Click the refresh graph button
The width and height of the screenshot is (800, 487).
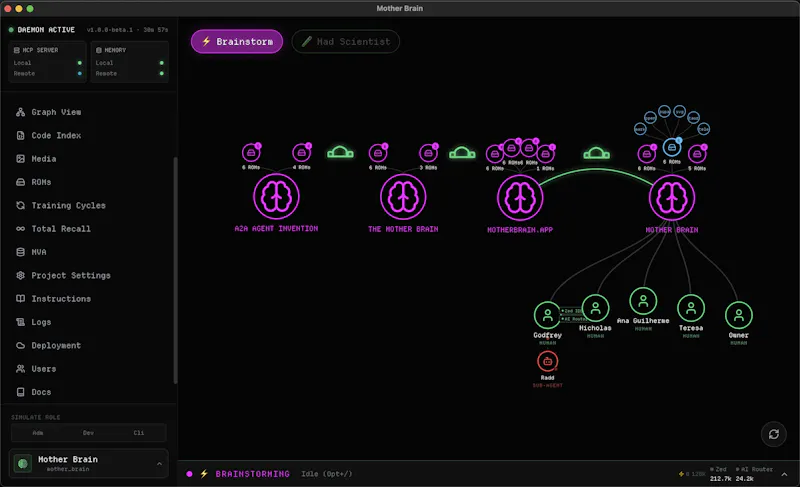pyautogui.click(x=774, y=434)
